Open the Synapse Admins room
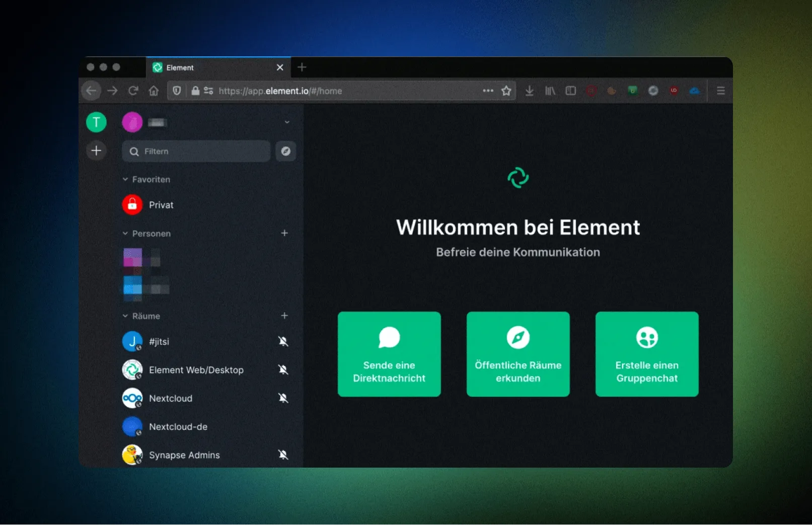812x525 pixels. click(x=209, y=455)
